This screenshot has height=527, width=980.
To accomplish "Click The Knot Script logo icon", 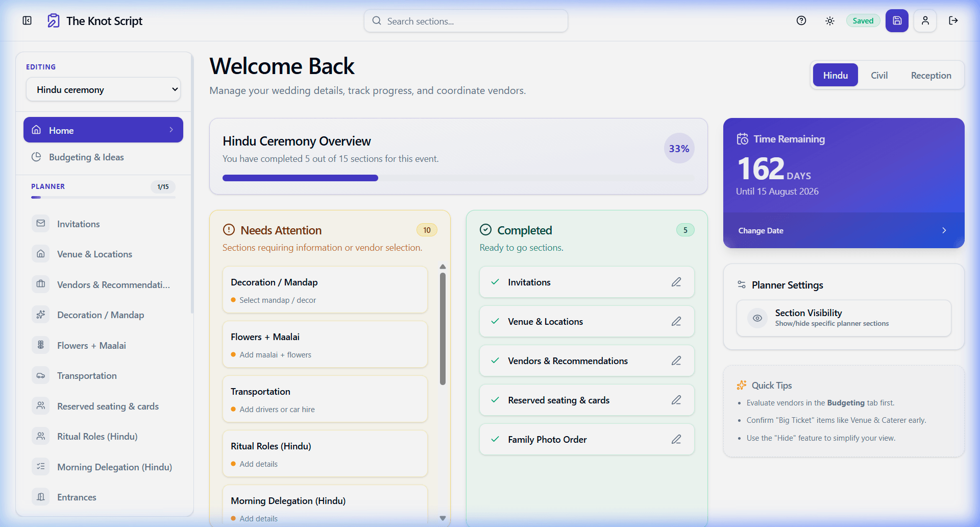I will [x=53, y=20].
